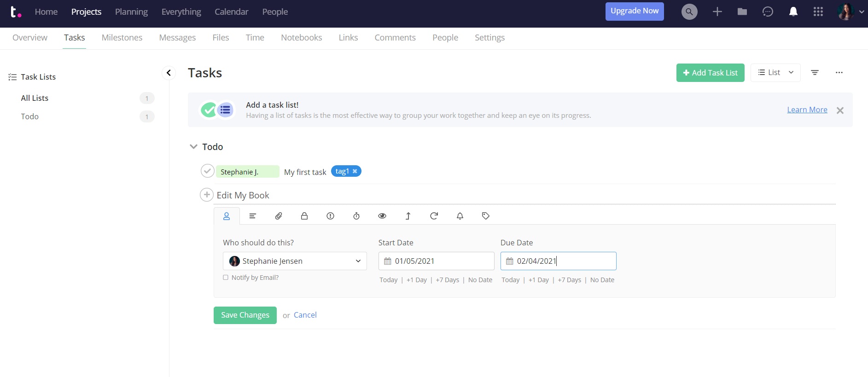Open the projects folder icon
This screenshot has width=868, height=377.
point(742,12)
